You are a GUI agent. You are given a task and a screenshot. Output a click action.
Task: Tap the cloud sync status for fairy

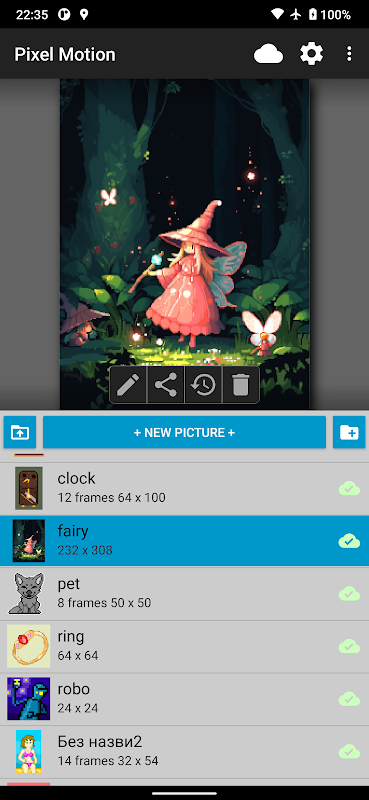coord(349,541)
